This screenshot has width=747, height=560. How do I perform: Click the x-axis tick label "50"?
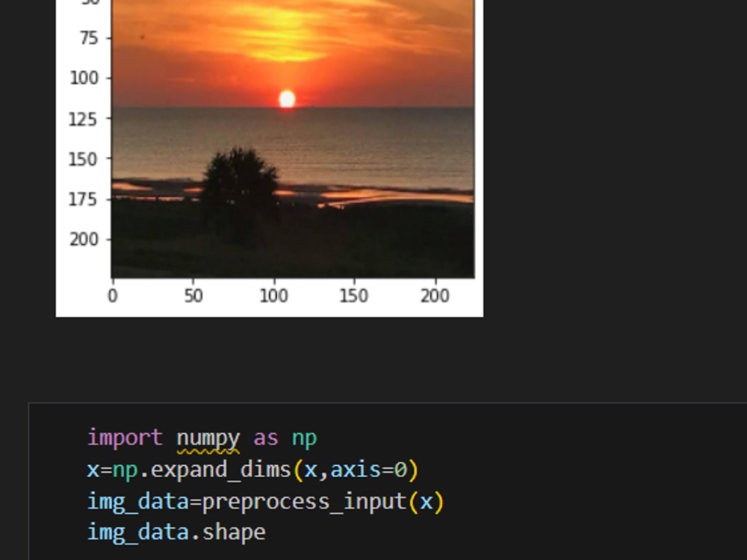pyautogui.click(x=193, y=296)
